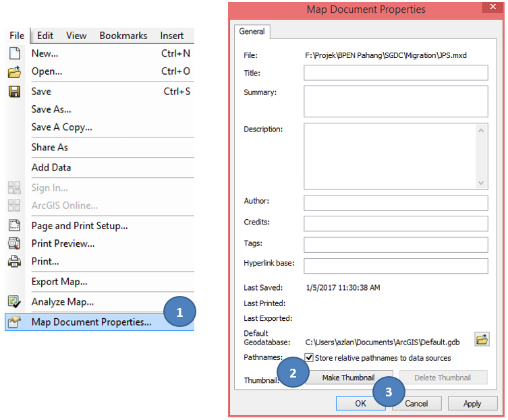Click the Page and Print Setup icon
The width and height of the screenshot is (508, 420).
14,225
